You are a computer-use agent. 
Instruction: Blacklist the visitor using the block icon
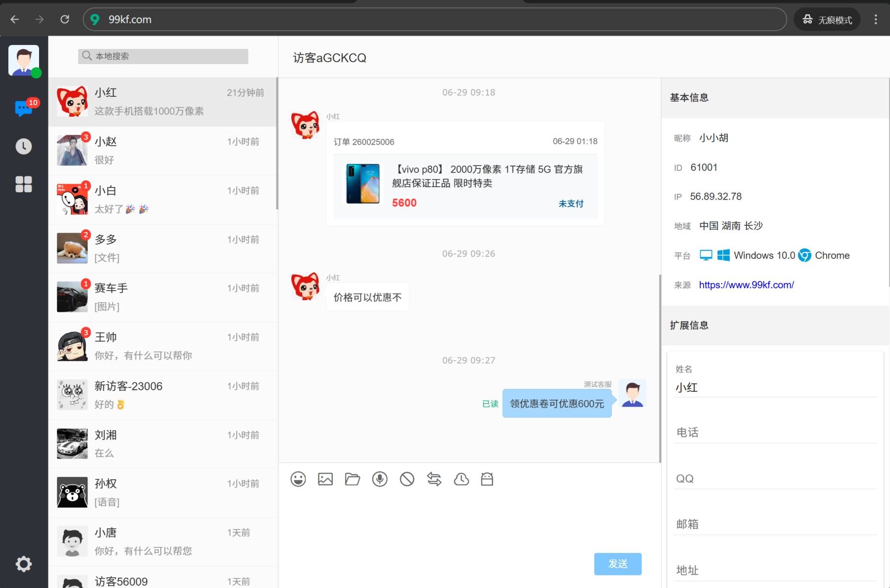[407, 479]
